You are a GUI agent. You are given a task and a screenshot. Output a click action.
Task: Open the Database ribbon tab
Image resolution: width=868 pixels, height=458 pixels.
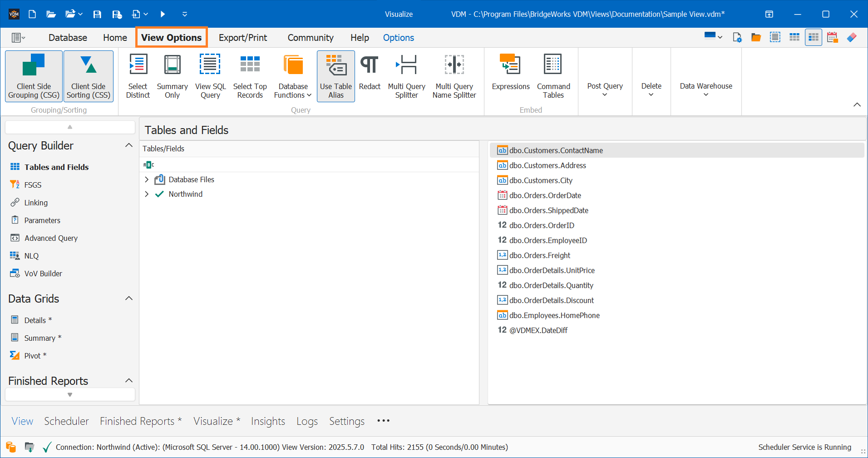68,38
